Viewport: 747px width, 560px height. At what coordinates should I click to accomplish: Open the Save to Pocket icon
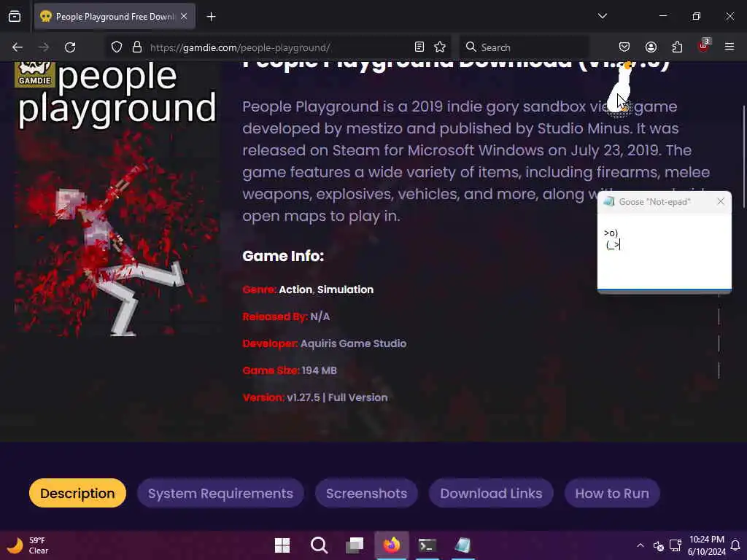point(624,47)
